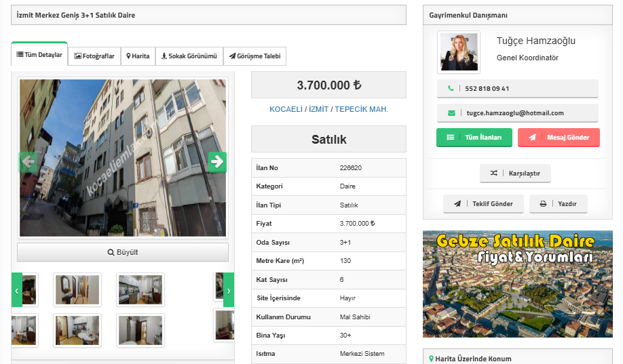Viewport: 623px width, 364px height.
Task: Click the next photo arrow on main image
Action: [x=216, y=162]
